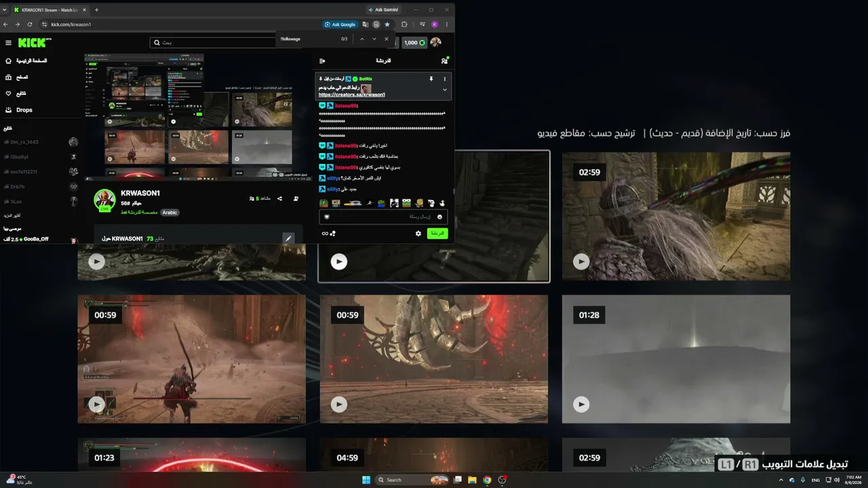The height and width of the screenshot is (488, 868).
Task: Show hidden system tray icons
Action: 782,480
